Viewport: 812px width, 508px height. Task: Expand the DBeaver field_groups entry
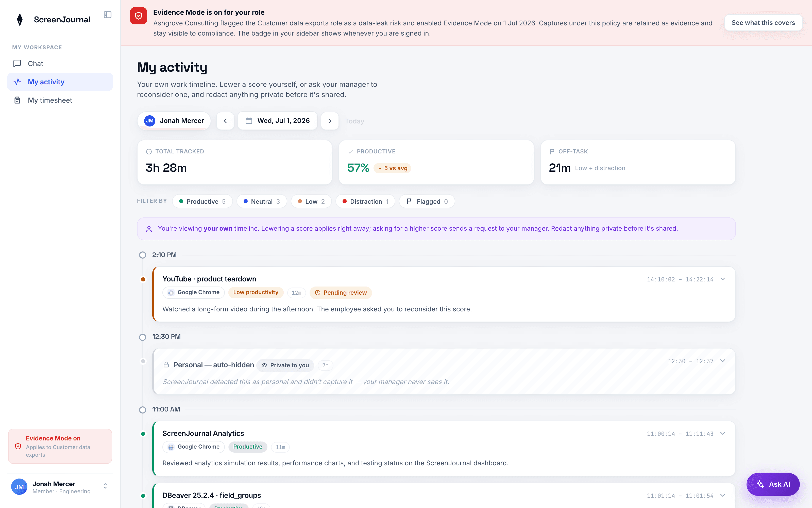(723, 495)
